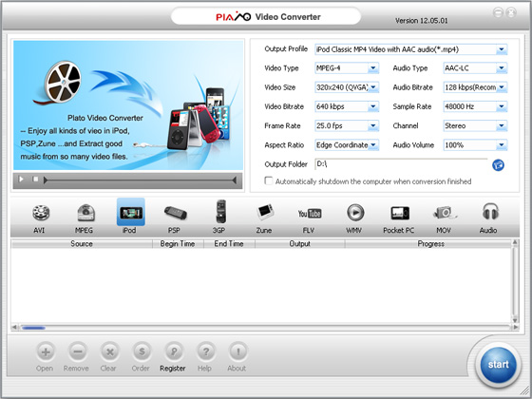
Task: Click the preview seek slider track
Action: click(140, 180)
